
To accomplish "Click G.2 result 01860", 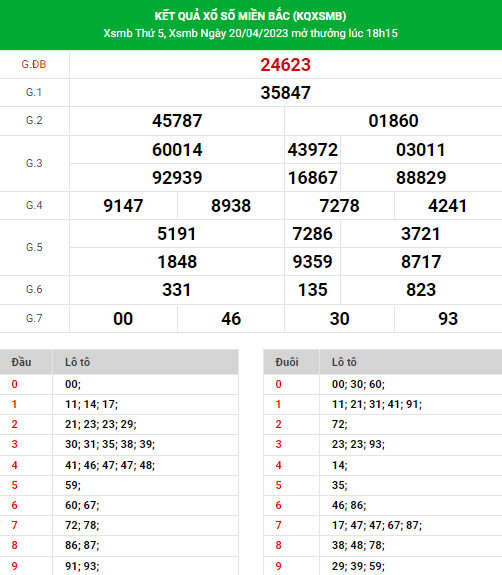I will 393,121.
